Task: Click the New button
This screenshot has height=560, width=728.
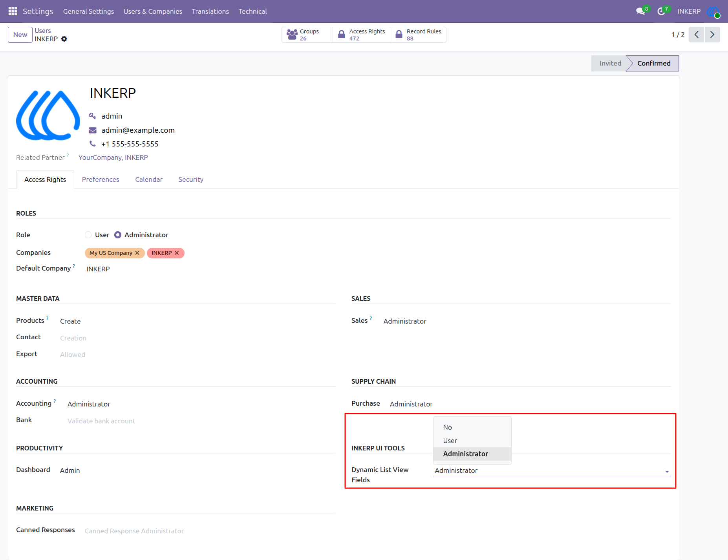Action: (x=20, y=35)
